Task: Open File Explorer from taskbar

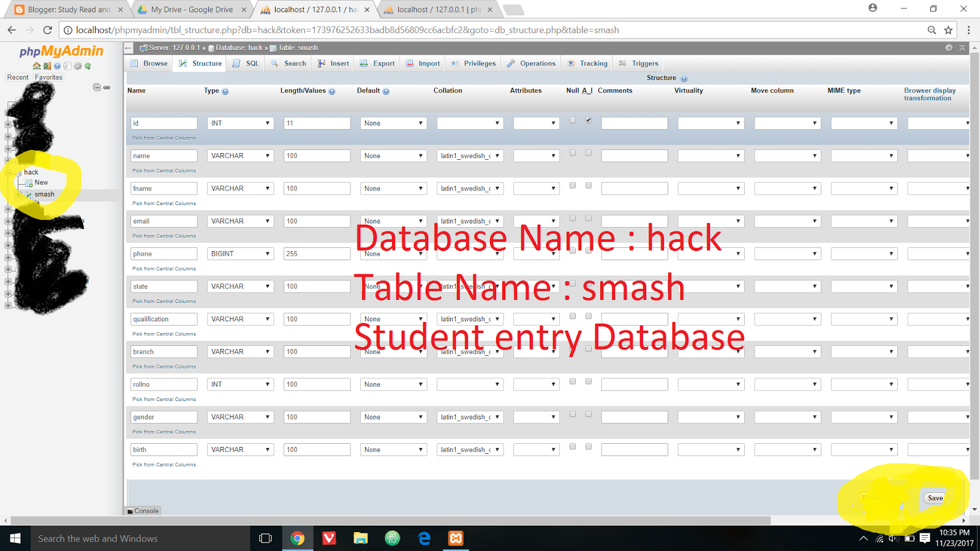Action: (361, 538)
